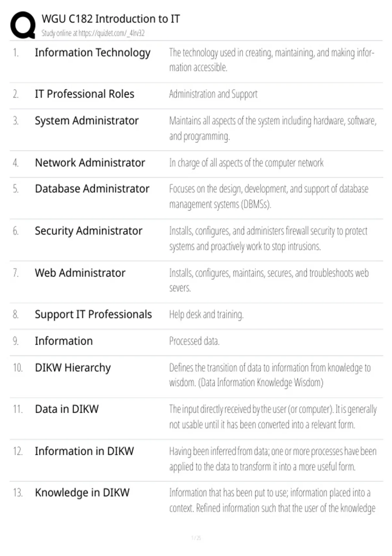Click the Network Administrator term
The height and width of the screenshot is (556, 392).
pyautogui.click(x=90, y=163)
